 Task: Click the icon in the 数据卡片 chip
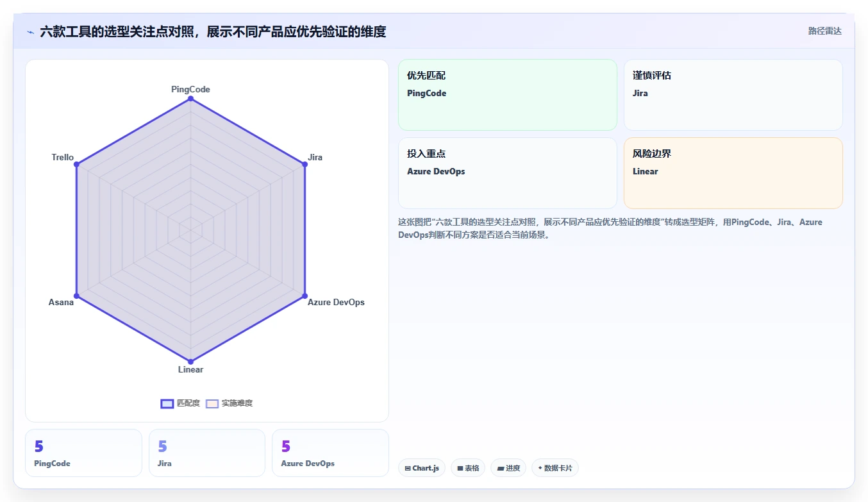(x=540, y=469)
